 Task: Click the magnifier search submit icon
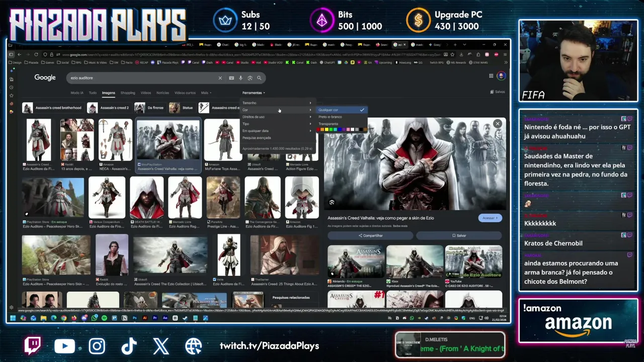click(x=259, y=78)
